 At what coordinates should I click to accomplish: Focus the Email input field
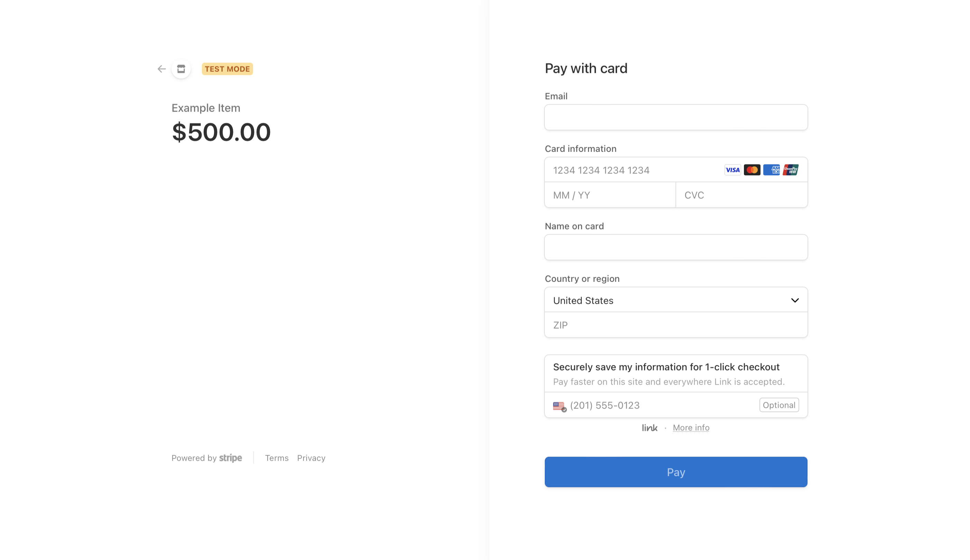click(x=675, y=117)
